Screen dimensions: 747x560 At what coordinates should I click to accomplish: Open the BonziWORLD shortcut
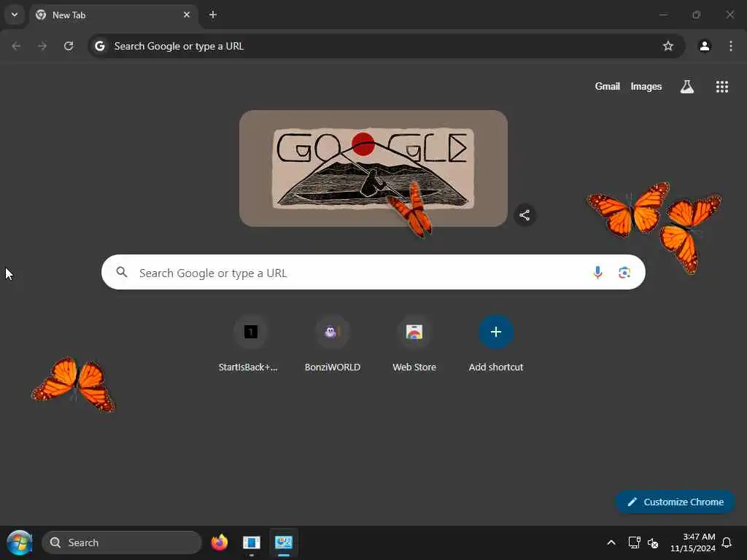(333, 344)
